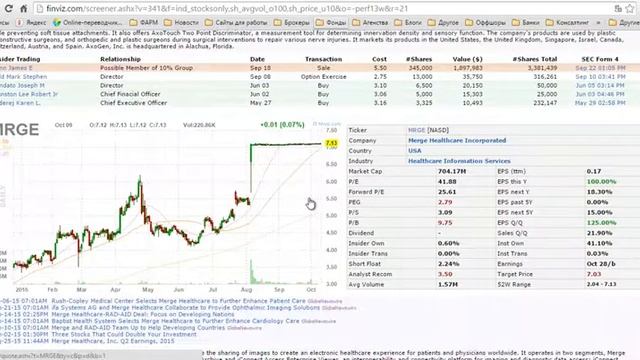This screenshot has height=360, width=640.
Task: Expand the Сайты для работы bookmarks folder
Action: click(236, 22)
